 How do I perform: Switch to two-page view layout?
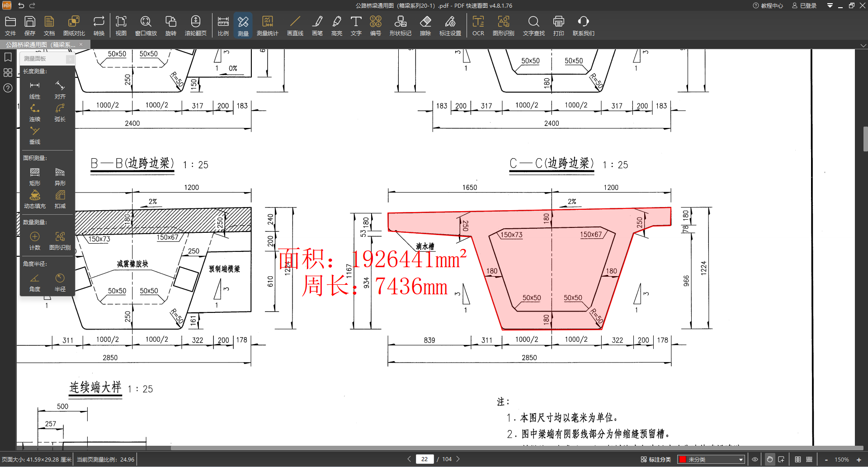798,459
